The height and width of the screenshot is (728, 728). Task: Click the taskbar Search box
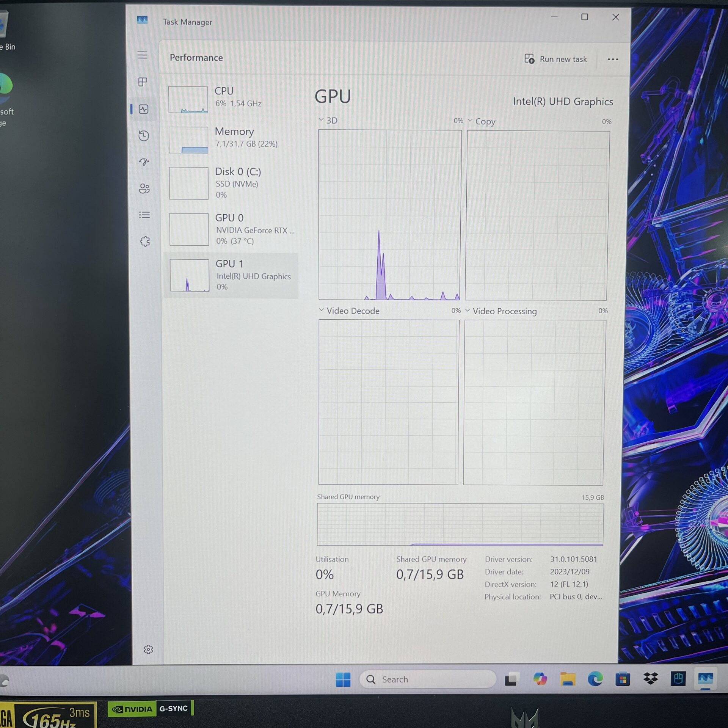coord(428,679)
